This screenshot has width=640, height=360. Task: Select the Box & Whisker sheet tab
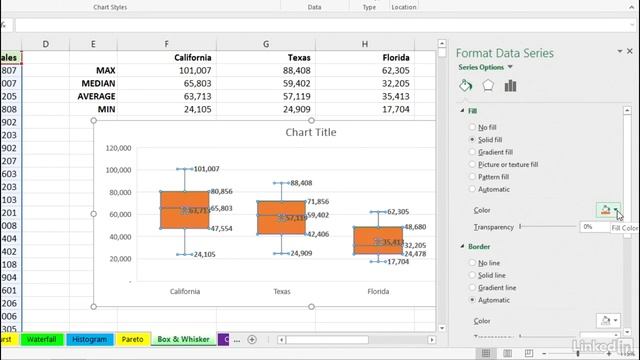[183, 339]
